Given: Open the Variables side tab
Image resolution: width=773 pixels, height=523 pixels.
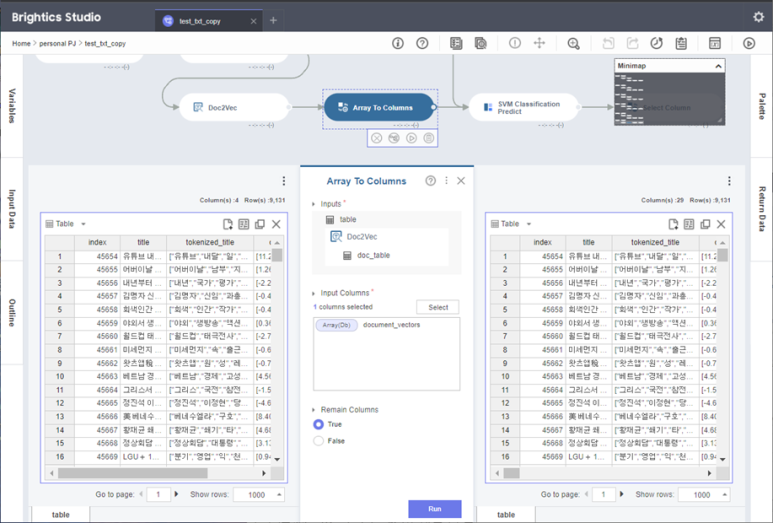Looking at the screenshot, I should click(x=12, y=105).
